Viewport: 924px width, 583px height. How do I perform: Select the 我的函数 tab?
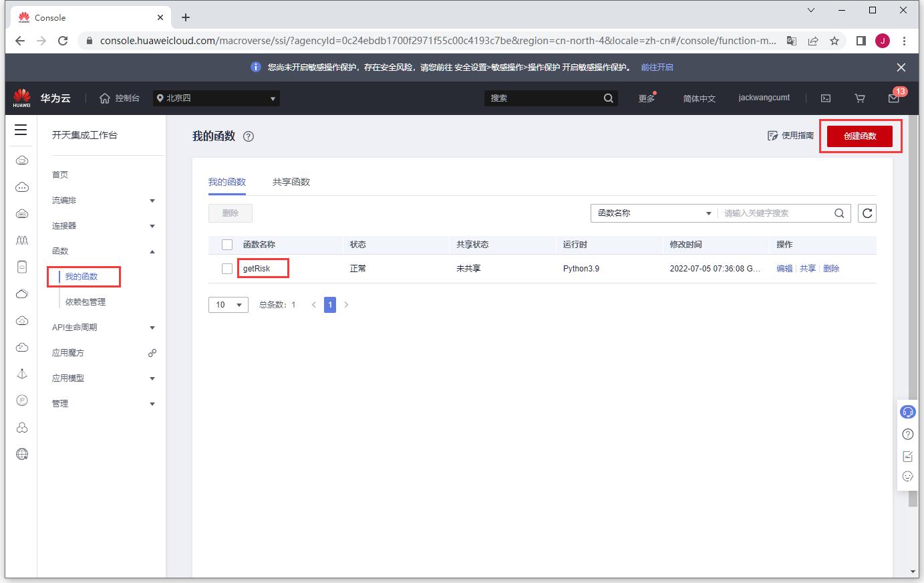point(227,182)
